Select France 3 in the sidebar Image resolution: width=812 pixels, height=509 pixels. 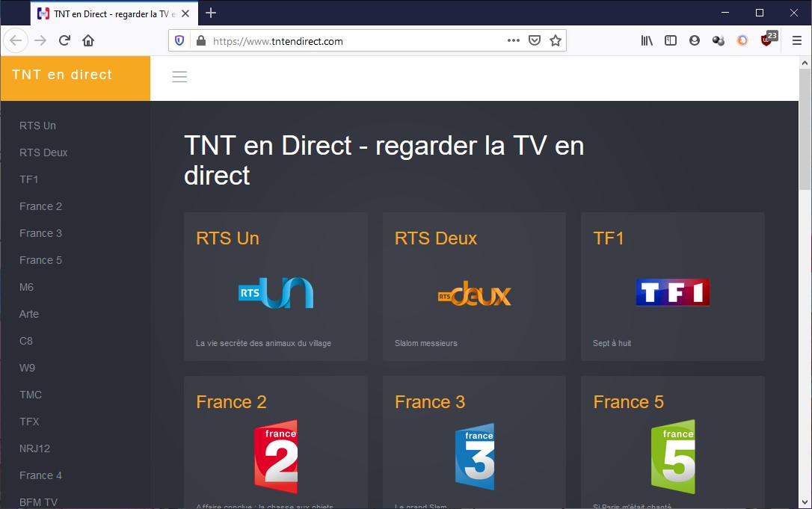[x=40, y=233]
